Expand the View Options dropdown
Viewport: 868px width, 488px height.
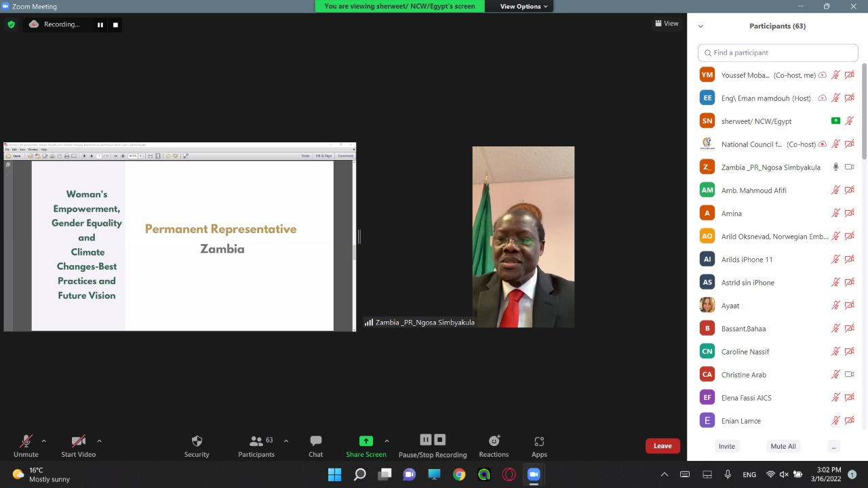point(524,6)
